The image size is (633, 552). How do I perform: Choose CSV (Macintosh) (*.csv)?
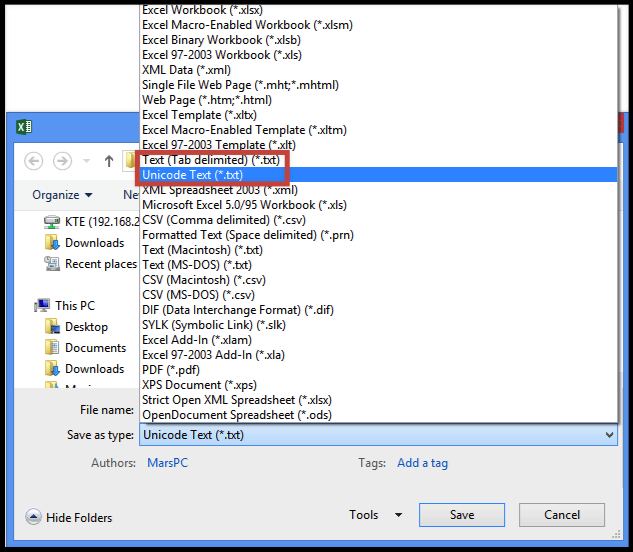tap(379, 280)
